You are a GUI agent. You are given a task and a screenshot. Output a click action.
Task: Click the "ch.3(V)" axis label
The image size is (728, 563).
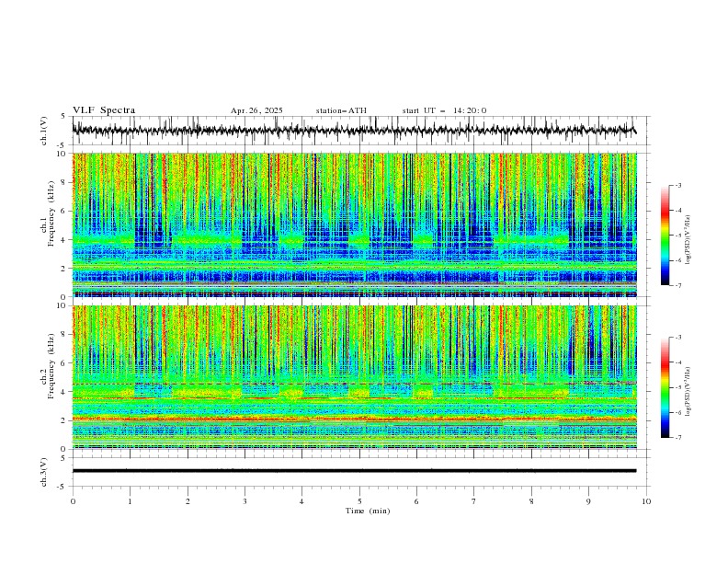(44, 472)
